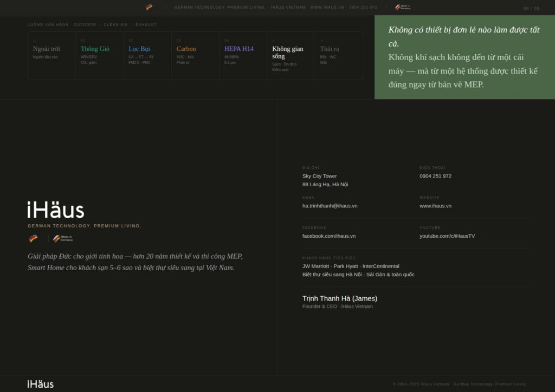The height and width of the screenshot is (392, 555).
Task: Open the ha.trinhthanh@ihaus.vn email link
Action: (330, 206)
